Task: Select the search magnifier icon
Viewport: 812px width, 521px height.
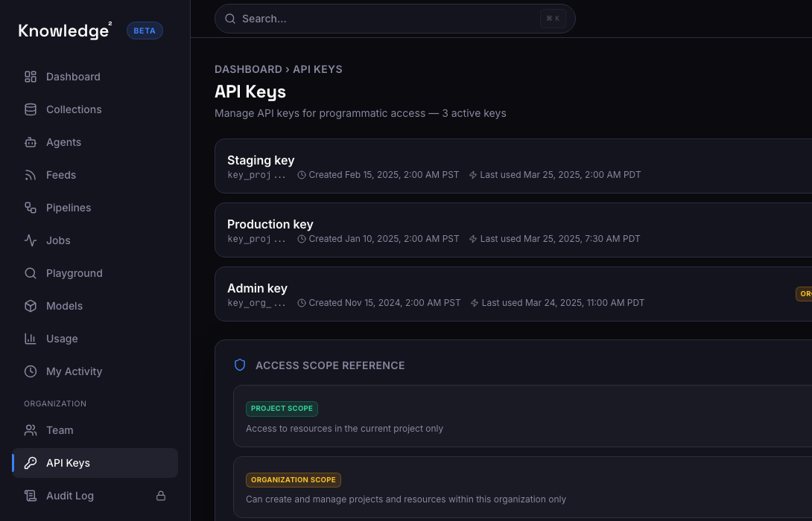Action: [x=230, y=18]
